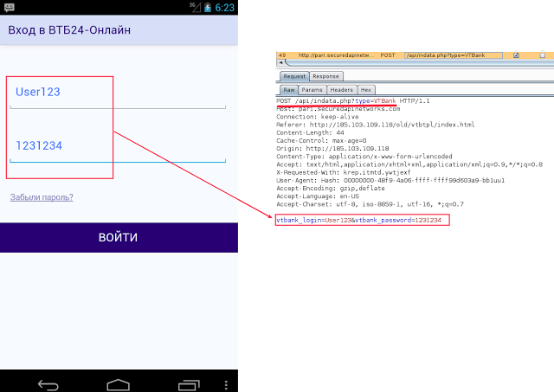Click the 'Забыли пароль?' link

[x=42, y=197]
